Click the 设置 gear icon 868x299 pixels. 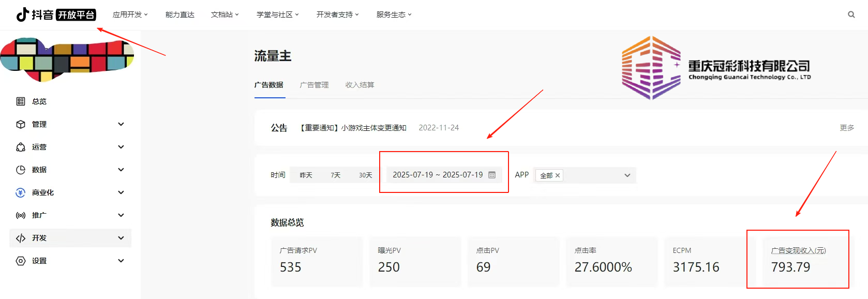click(21, 261)
